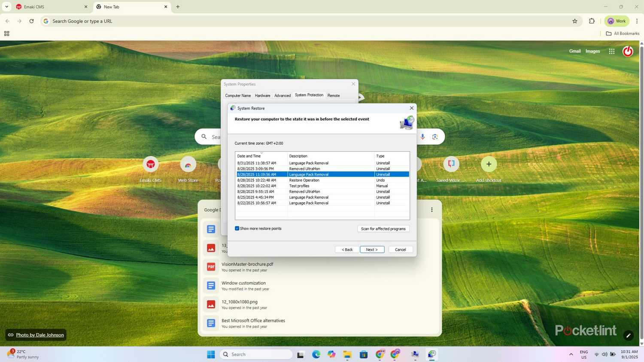Open Chrome tab search dropdown arrow

(x=6, y=7)
